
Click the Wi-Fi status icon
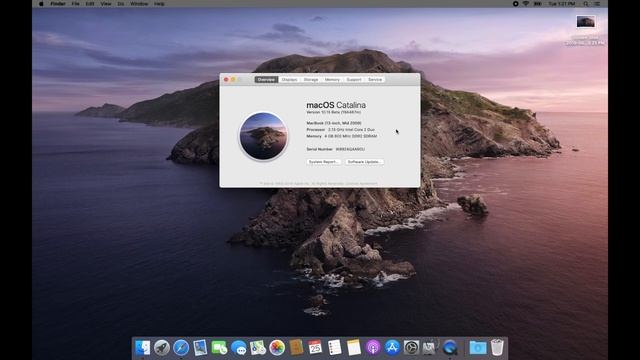click(x=526, y=4)
